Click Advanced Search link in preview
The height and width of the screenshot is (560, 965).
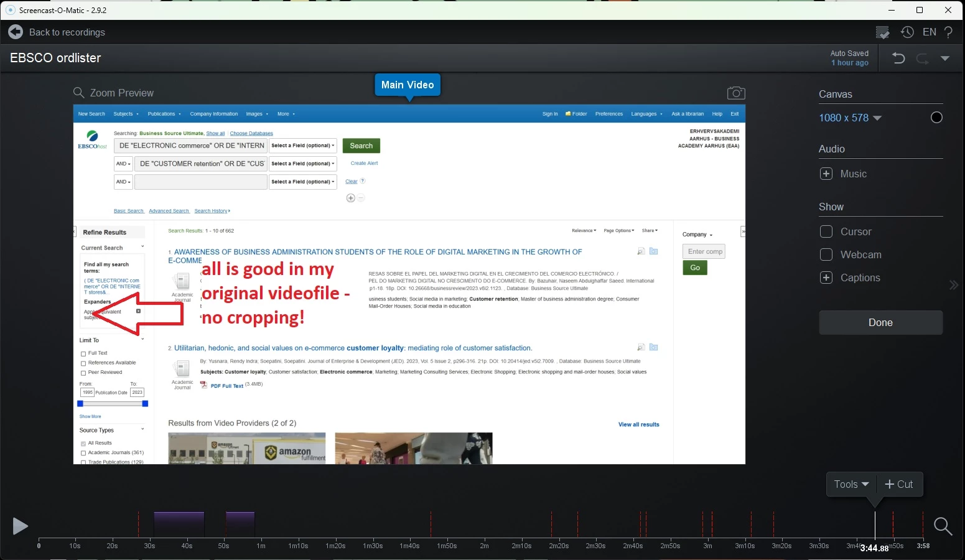169,211
